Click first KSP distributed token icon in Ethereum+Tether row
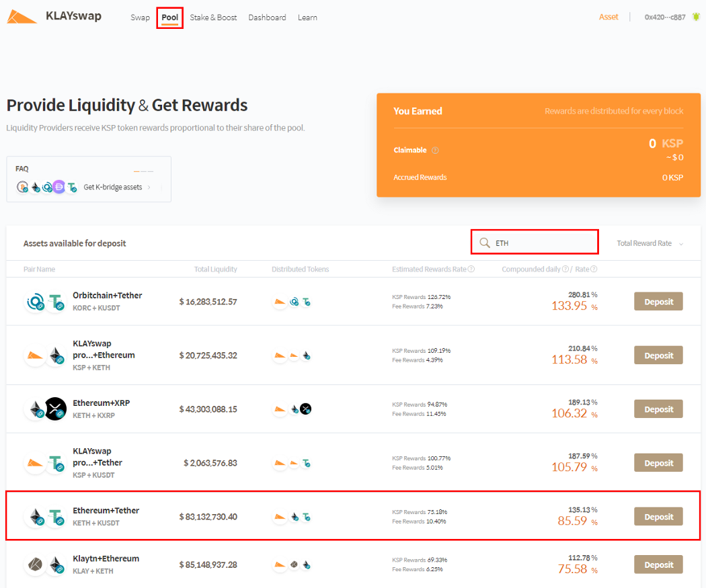Screen dimensions: 706x588 click(x=280, y=517)
